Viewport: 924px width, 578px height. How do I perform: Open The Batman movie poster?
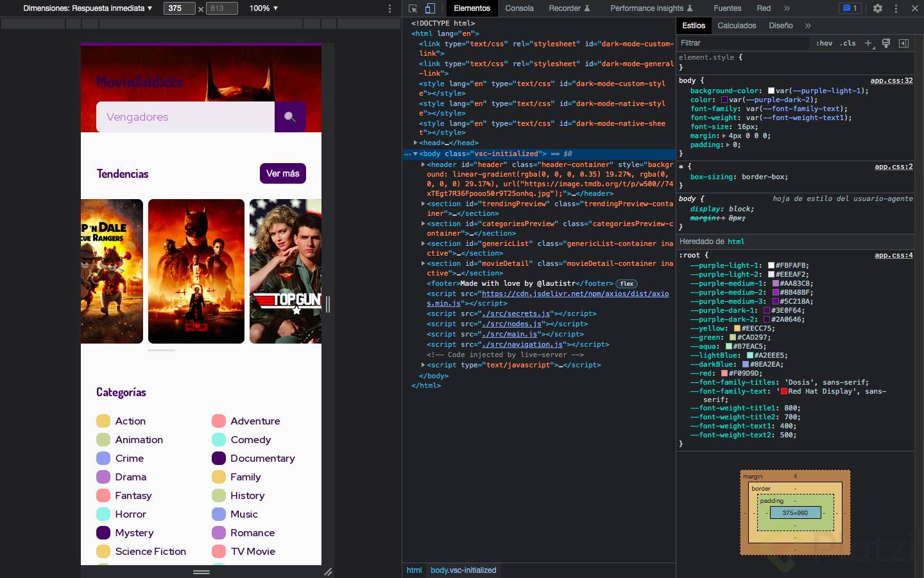click(196, 271)
